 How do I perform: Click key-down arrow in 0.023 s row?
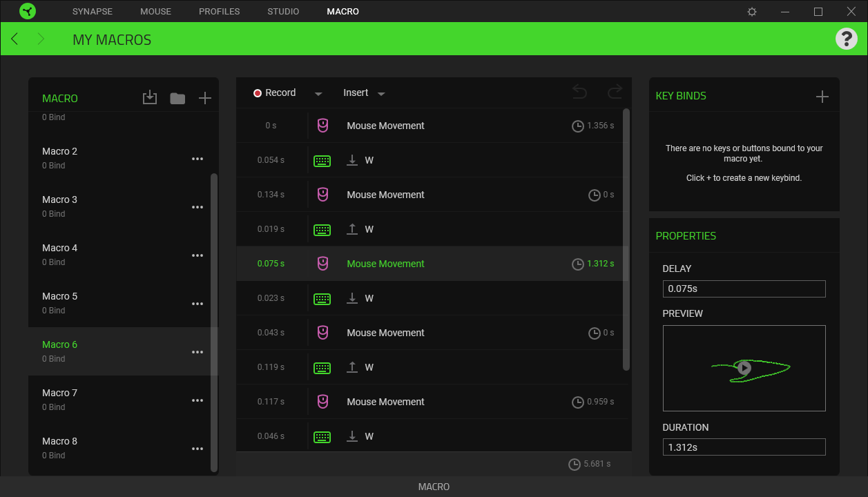click(352, 298)
